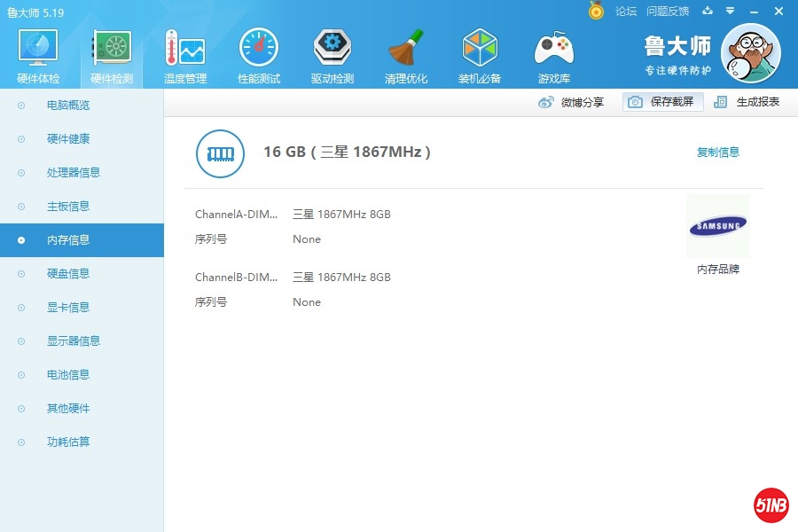
Task: Click 生成报表 generate report button
Action: (x=747, y=102)
